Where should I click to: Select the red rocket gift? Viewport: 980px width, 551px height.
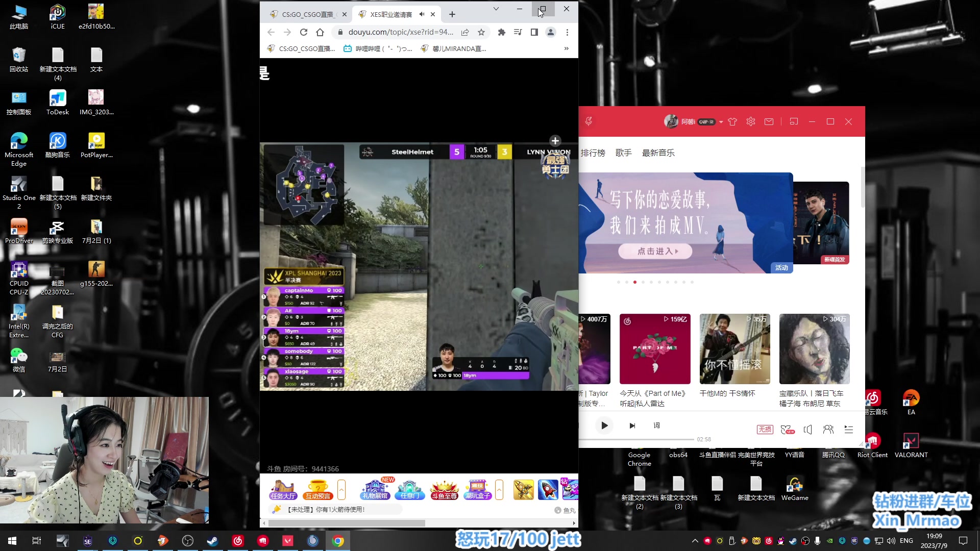coord(548,490)
